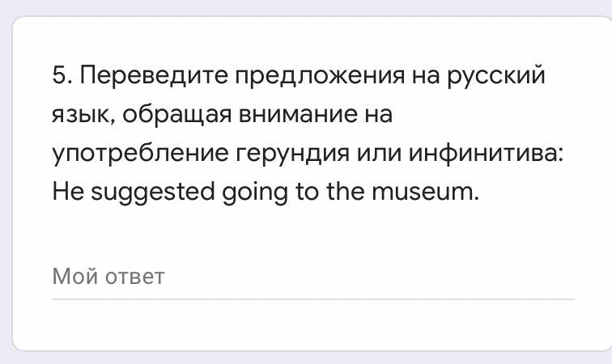The height and width of the screenshot is (364, 612).
Task: Click the sentence "He suggested going to the museum."
Action: (x=266, y=192)
